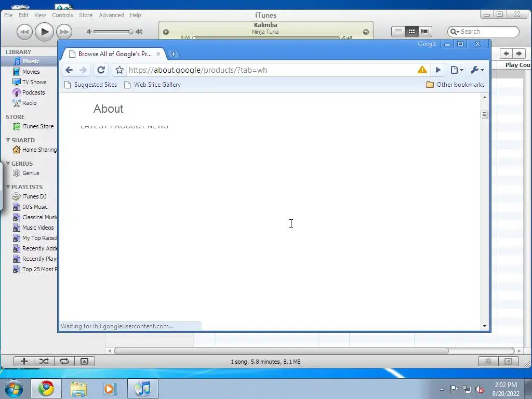Screen dimensions: 532x399
Task: Open a new Chrome tab
Action: pos(174,54)
